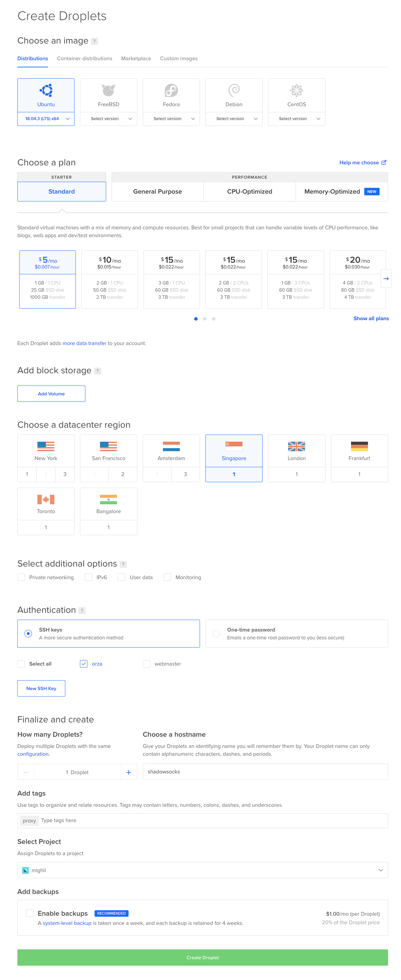
Task: Select the FreeBSD distribution icon
Action: coord(108,90)
